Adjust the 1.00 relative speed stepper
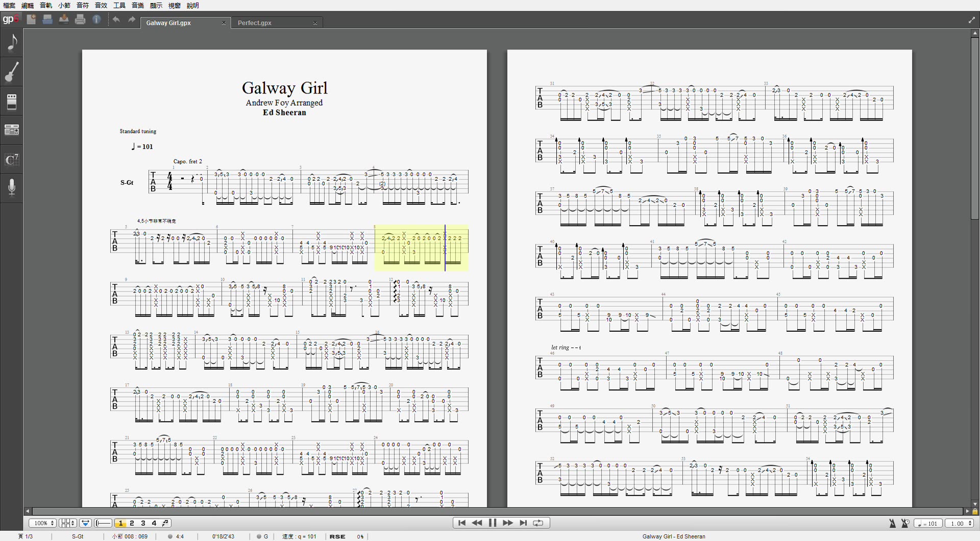The image size is (980, 541). point(960,524)
